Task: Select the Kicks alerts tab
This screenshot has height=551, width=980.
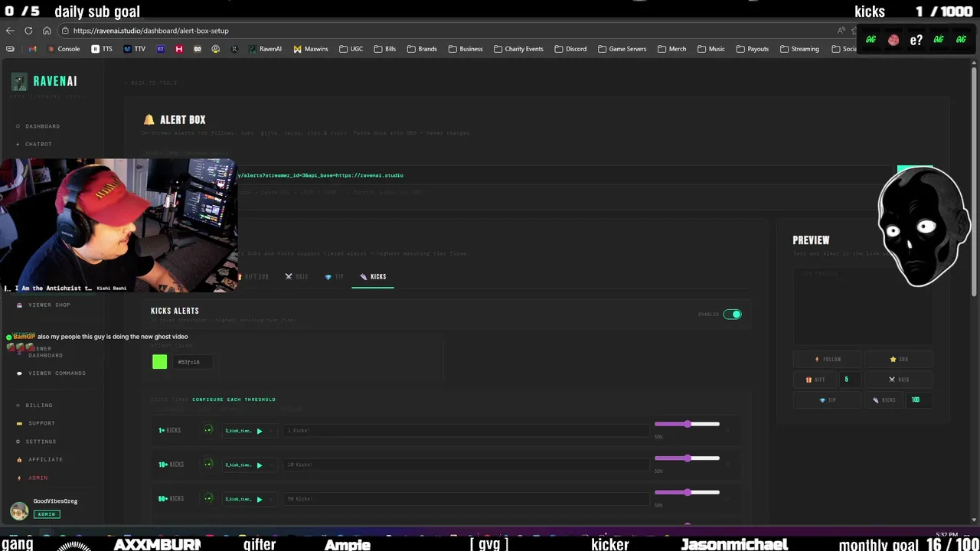Action: [373, 276]
